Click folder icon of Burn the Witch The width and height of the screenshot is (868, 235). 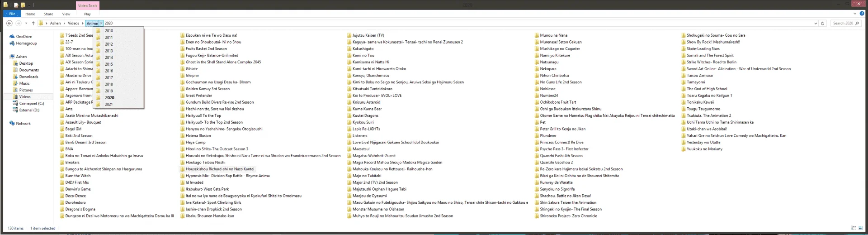[62, 176]
